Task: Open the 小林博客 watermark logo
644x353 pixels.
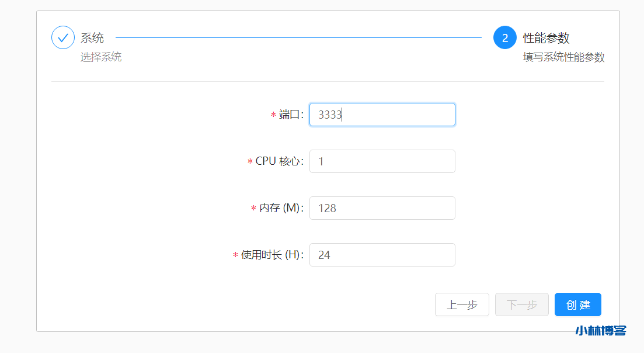Action: [x=600, y=330]
